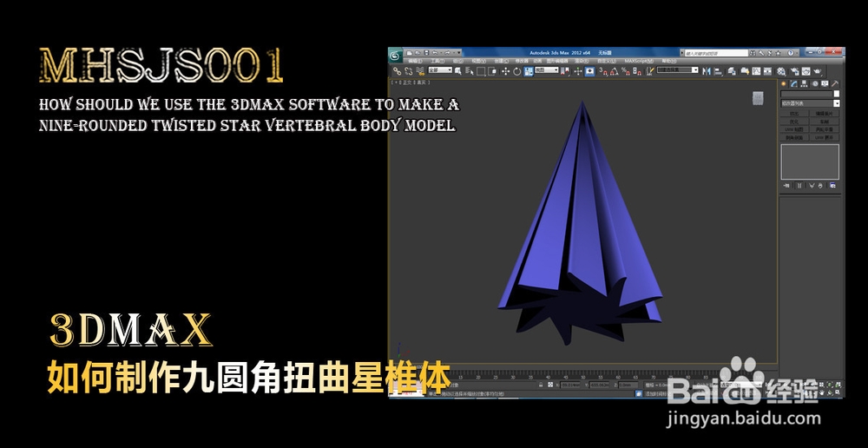Open the Help menu
868x448 pixels.
(669, 61)
